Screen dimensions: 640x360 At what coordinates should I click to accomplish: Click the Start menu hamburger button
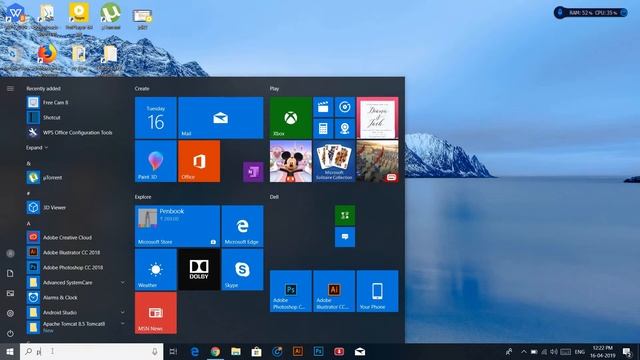coord(10,89)
